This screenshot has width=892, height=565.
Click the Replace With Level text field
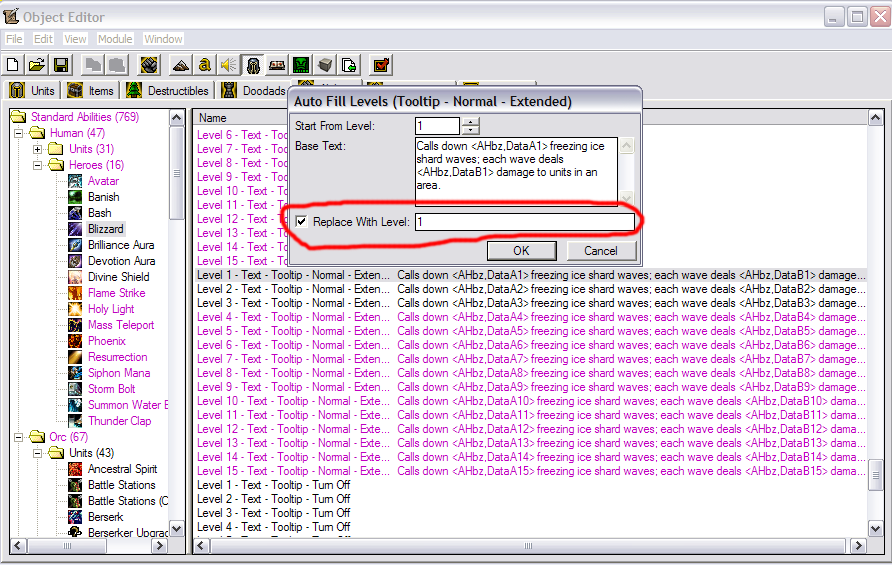coord(525,222)
